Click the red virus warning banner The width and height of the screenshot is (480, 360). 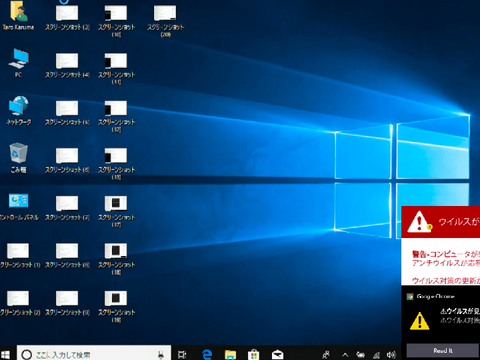(x=441, y=222)
